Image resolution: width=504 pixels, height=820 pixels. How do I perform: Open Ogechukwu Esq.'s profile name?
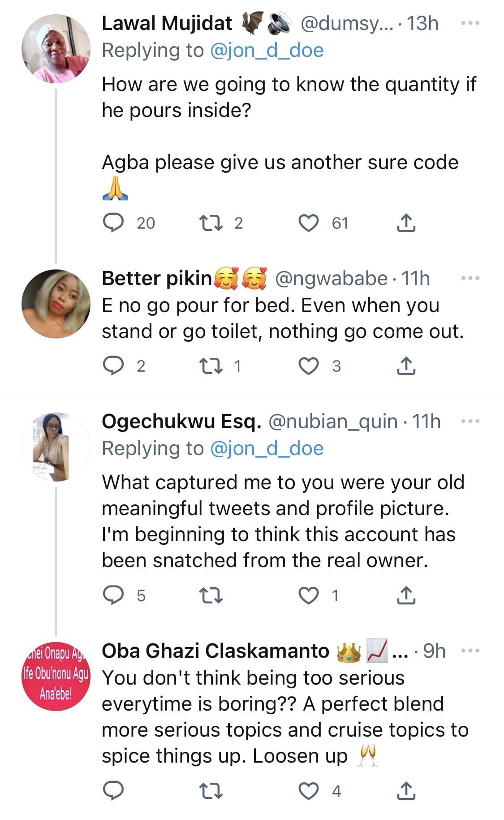(181, 421)
